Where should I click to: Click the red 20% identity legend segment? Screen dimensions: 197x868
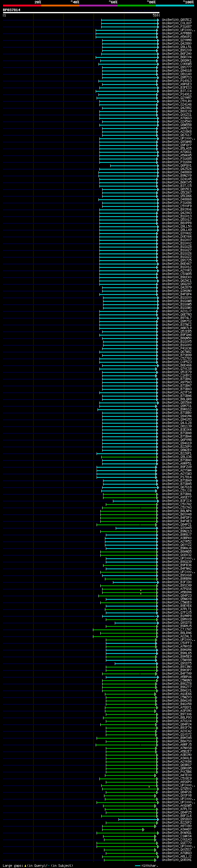22,6
